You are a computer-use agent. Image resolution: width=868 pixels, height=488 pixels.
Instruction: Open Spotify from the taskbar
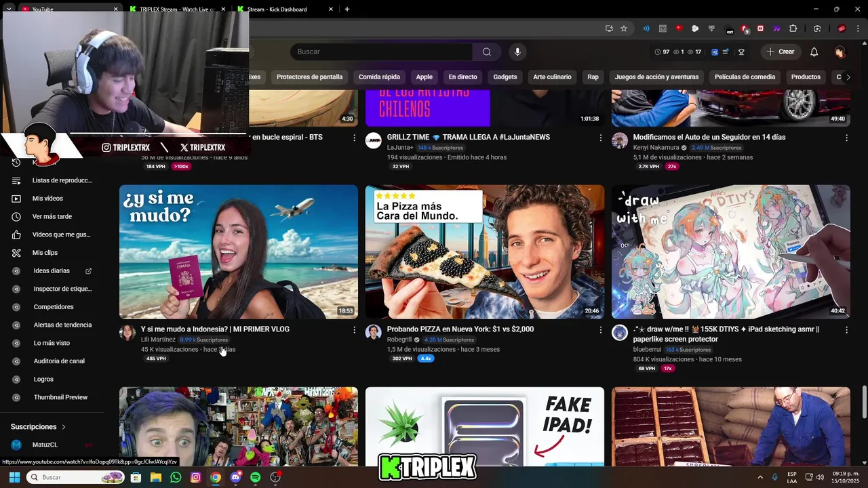[x=255, y=477]
